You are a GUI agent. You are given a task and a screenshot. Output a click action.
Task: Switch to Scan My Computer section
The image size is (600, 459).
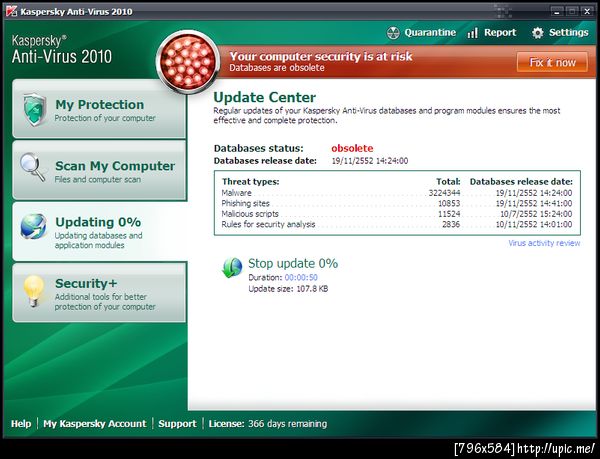point(99,170)
